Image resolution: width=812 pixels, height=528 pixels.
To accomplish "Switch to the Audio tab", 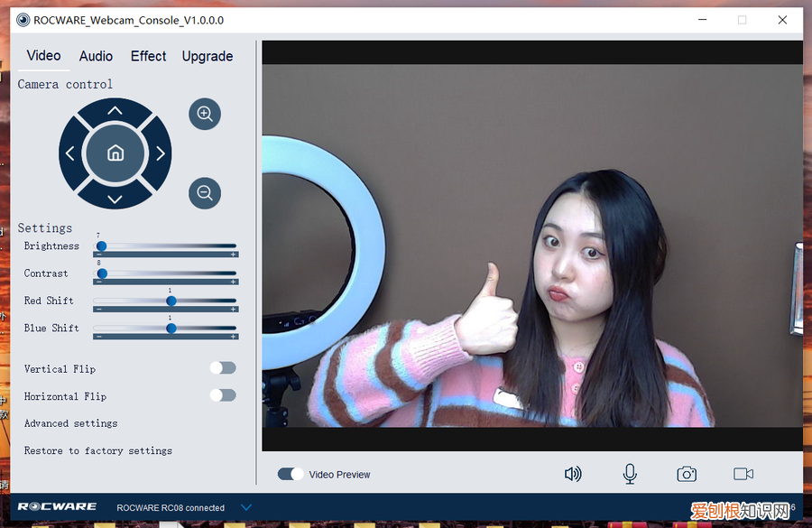I will click(96, 56).
